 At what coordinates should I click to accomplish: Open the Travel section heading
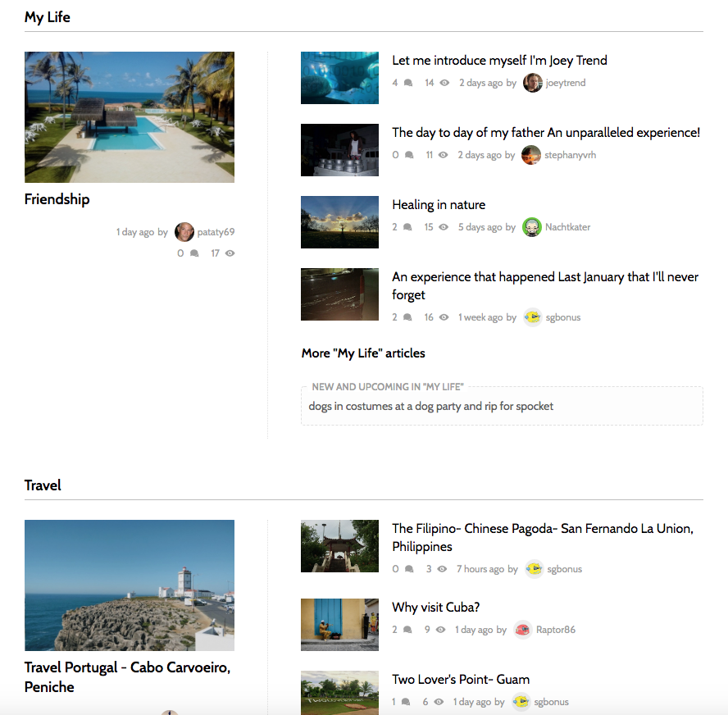pyautogui.click(x=43, y=485)
